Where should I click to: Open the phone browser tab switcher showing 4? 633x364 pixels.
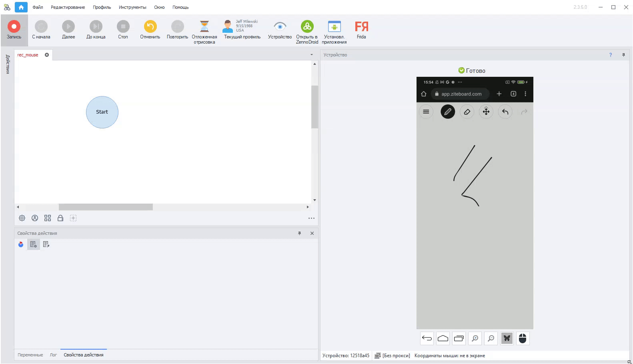pyautogui.click(x=513, y=94)
